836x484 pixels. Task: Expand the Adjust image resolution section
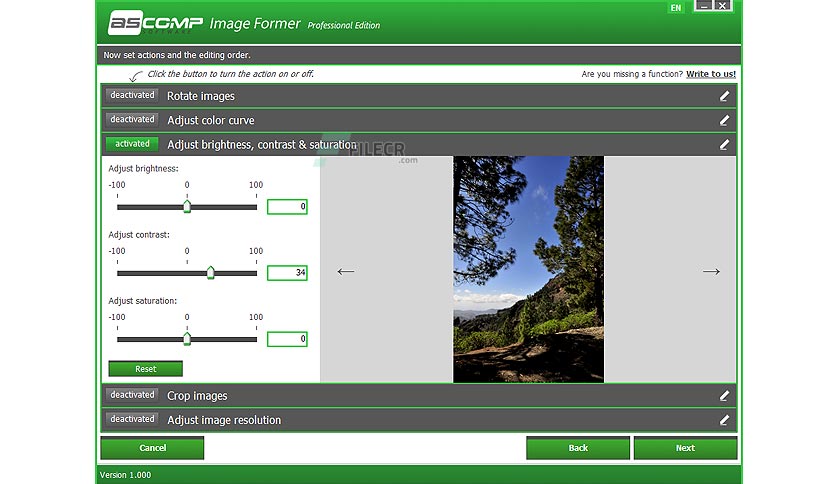[419, 420]
